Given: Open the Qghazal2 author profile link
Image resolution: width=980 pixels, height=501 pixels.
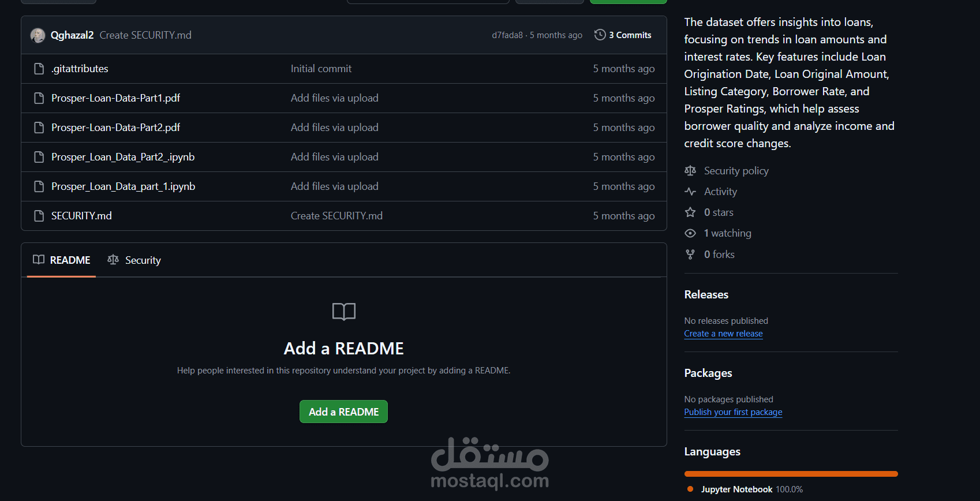Looking at the screenshot, I should [x=72, y=35].
